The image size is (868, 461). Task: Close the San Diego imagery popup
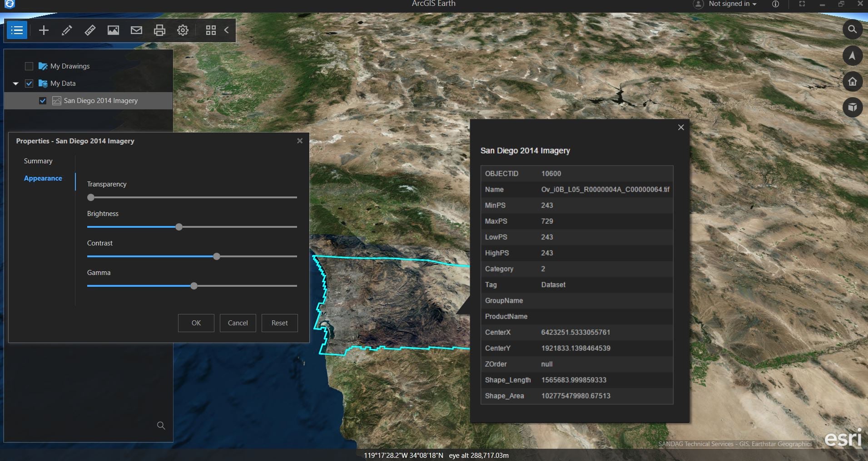[x=681, y=128]
